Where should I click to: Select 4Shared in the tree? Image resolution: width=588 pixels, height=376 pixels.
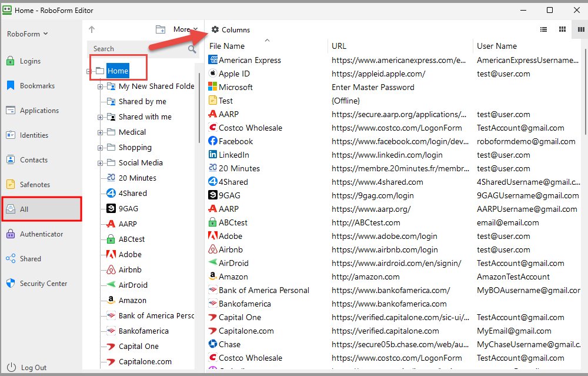pyautogui.click(x=133, y=193)
